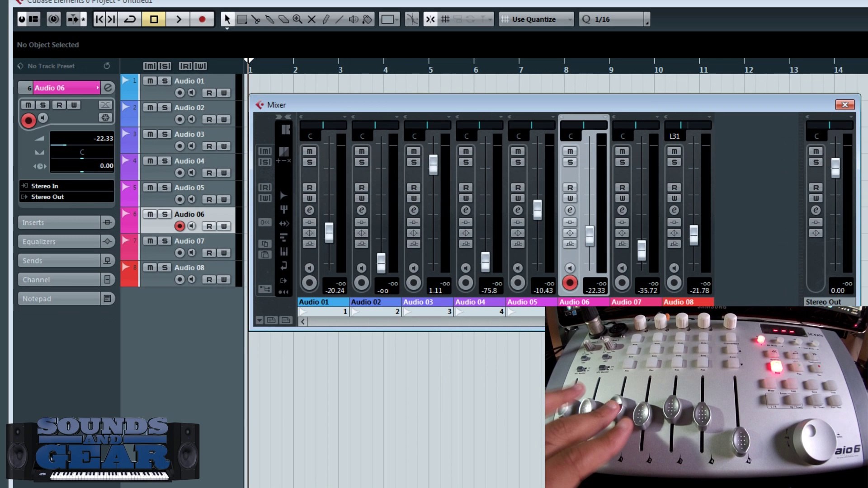868x488 pixels.
Task: Disable record enable on Audio 06 mixer channel
Action: click(570, 283)
